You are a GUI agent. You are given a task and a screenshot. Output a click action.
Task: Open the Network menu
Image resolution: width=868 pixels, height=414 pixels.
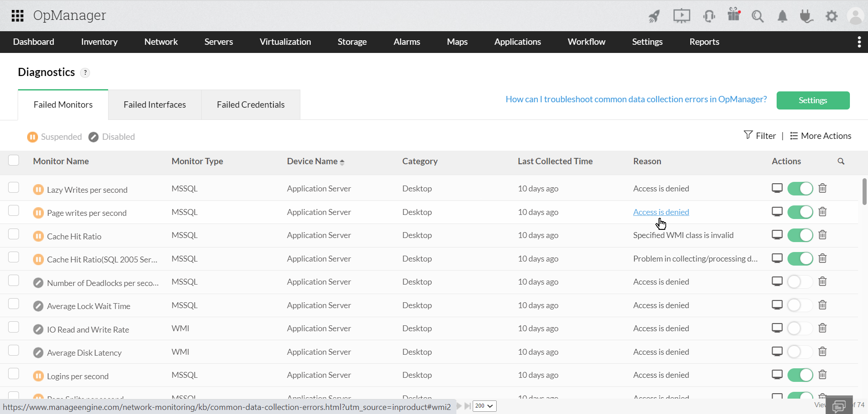tap(161, 42)
